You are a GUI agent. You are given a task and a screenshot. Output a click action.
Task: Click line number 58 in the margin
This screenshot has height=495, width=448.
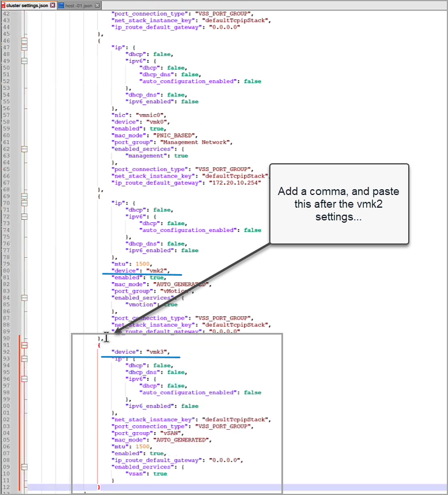pos(6,122)
